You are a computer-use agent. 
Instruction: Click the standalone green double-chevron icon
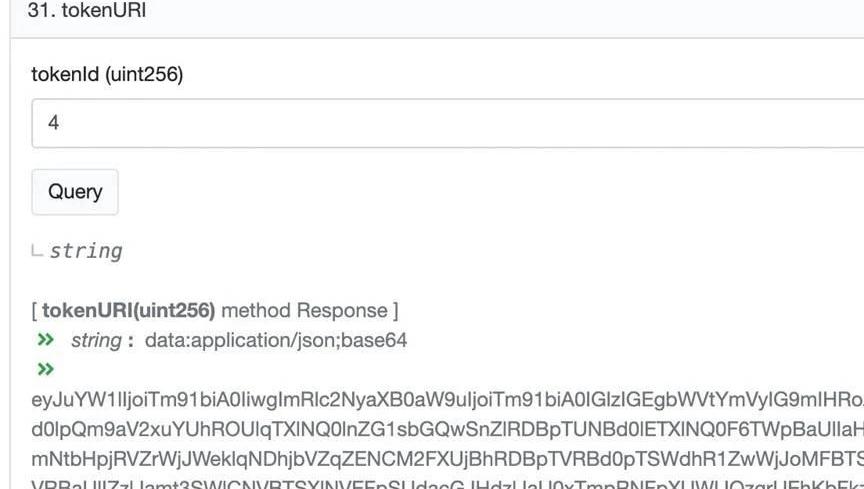[45, 370]
